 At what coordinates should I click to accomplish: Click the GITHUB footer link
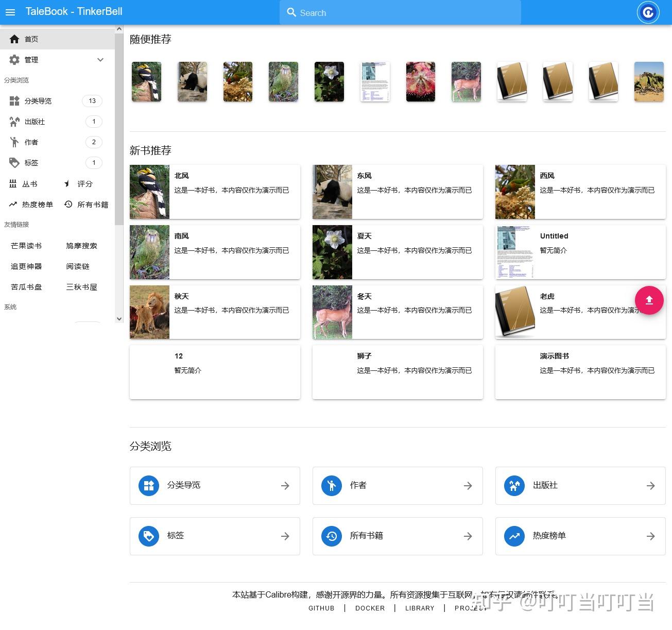pos(321,608)
